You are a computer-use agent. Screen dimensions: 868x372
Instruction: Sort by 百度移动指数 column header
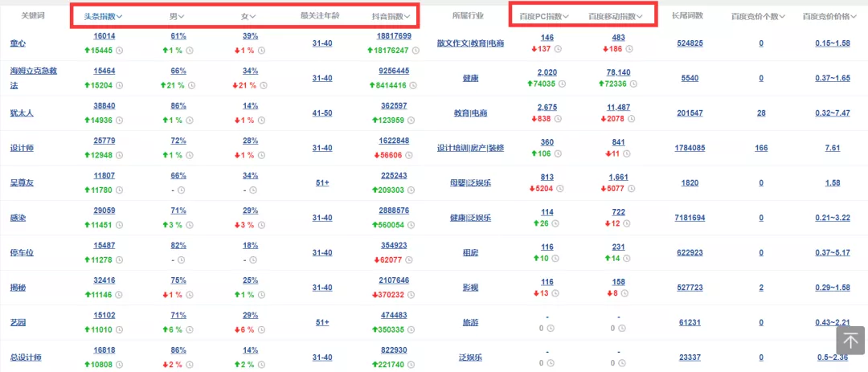tap(615, 17)
